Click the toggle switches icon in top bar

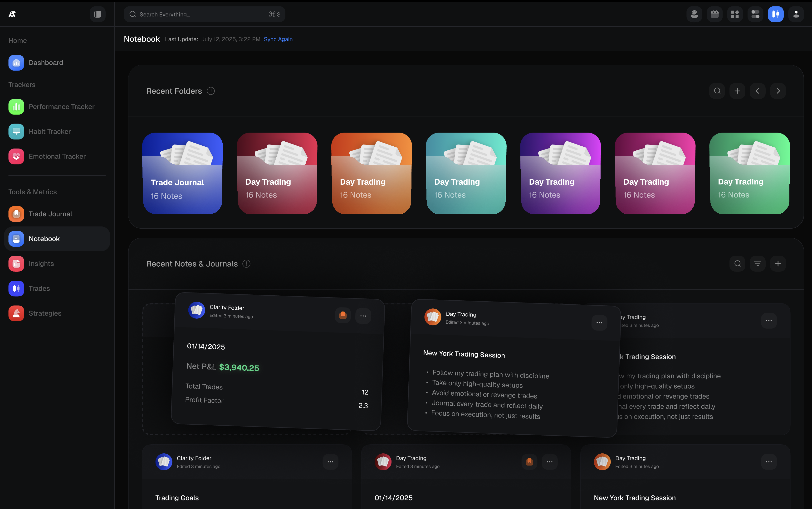[755, 14]
